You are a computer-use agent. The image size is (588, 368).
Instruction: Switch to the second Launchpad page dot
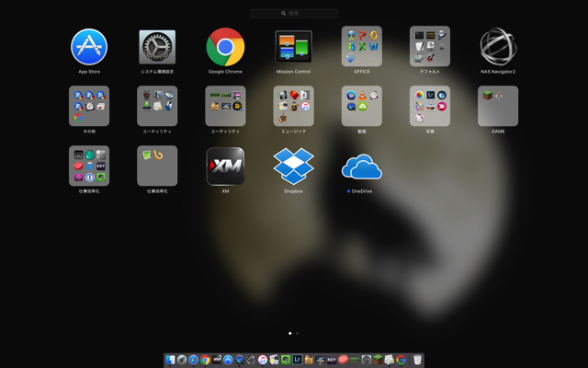(297, 333)
